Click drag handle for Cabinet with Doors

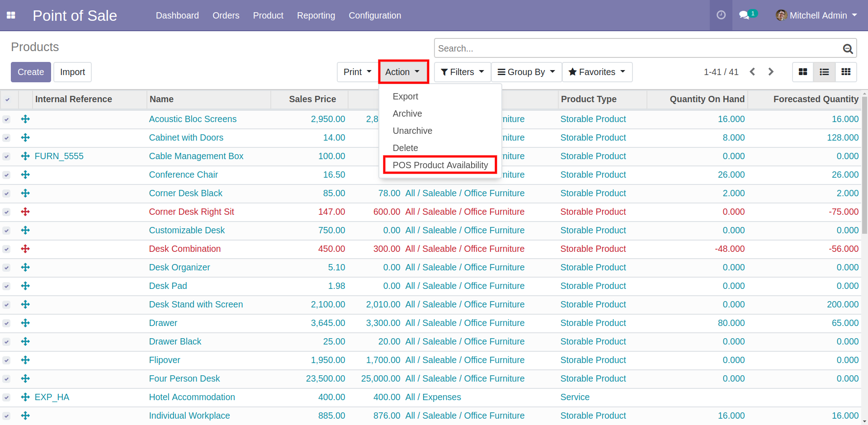tap(25, 137)
